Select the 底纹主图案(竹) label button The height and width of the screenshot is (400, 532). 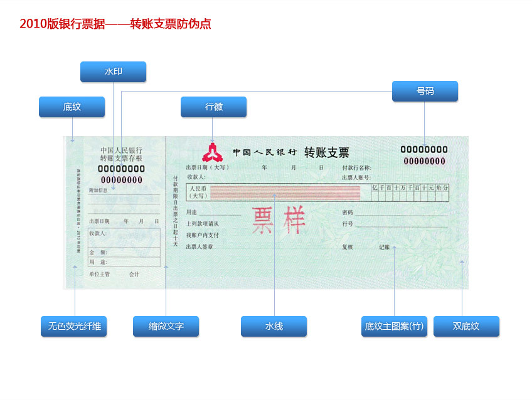[x=394, y=326]
